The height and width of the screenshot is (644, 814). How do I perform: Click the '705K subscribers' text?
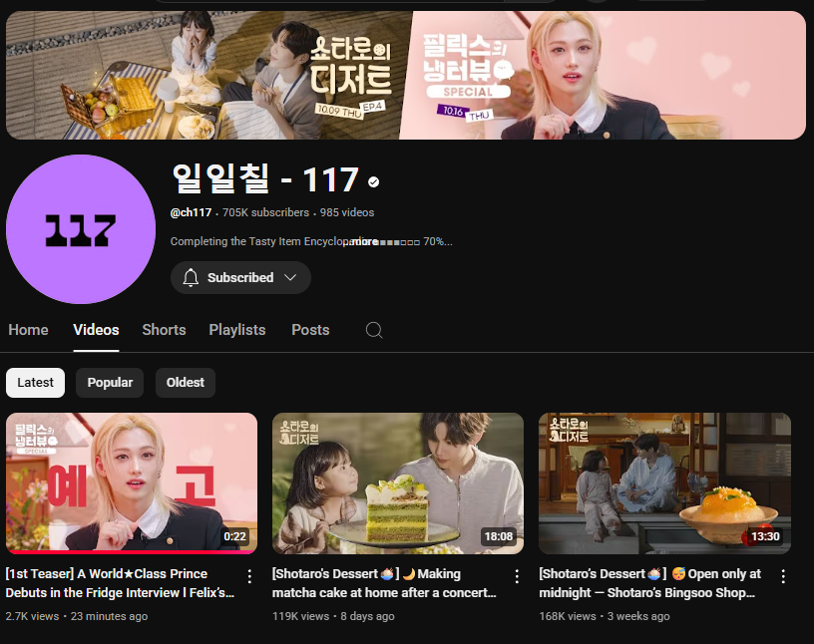tap(265, 212)
